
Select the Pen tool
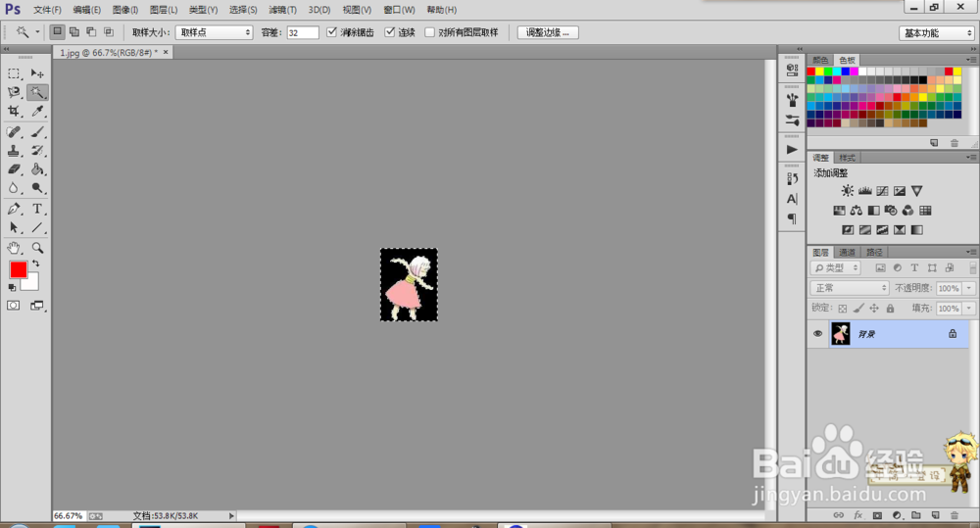14,209
